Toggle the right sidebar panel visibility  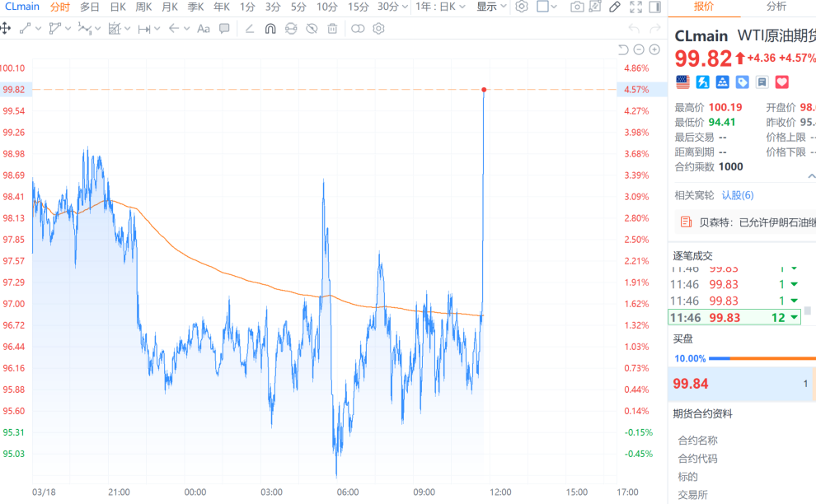coord(655,7)
